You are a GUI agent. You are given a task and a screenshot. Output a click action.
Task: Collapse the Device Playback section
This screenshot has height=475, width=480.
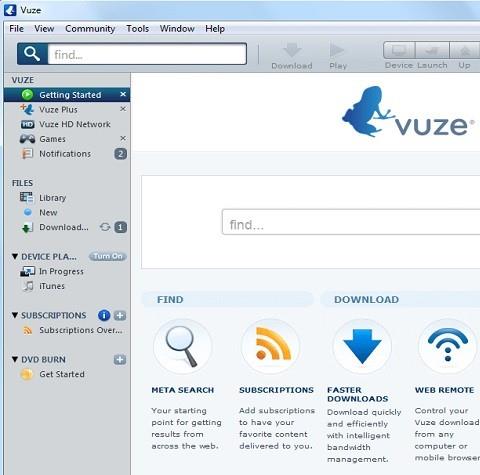tap(15, 256)
